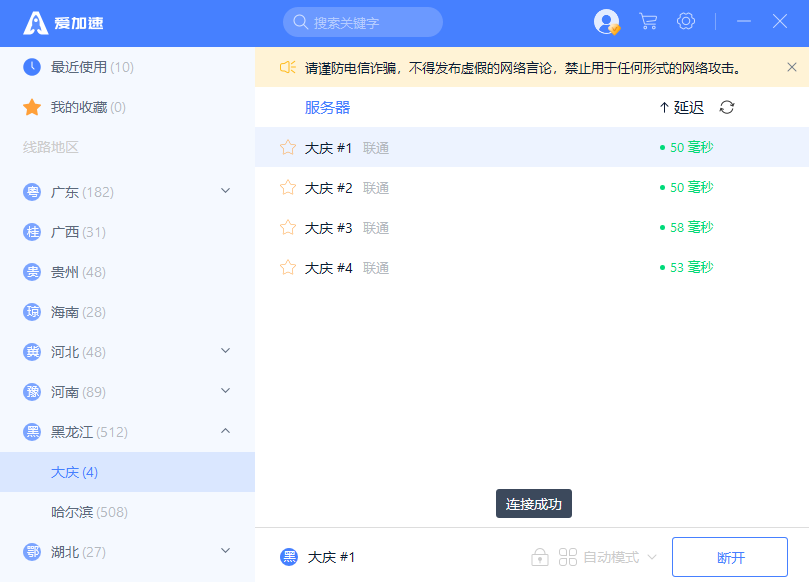Image resolution: width=809 pixels, height=582 pixels.
Task: Expand the 湖北 region chevron
Action: coord(225,551)
